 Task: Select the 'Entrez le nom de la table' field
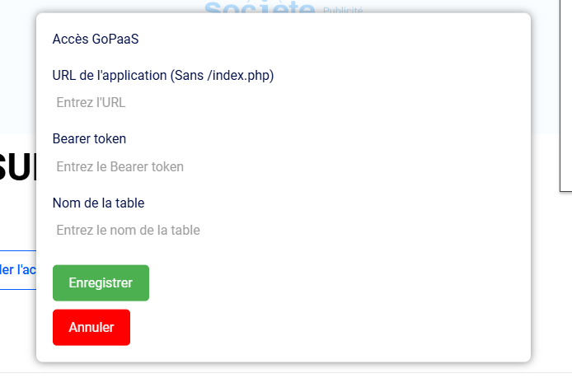click(284, 231)
